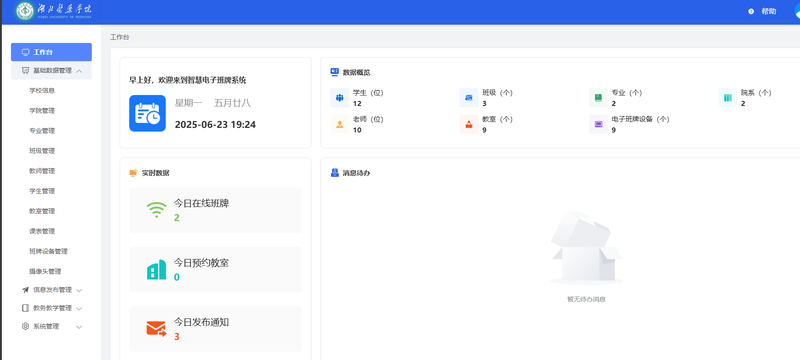The width and height of the screenshot is (800, 360).
Task: Click the help question mark icon
Action: (751, 11)
